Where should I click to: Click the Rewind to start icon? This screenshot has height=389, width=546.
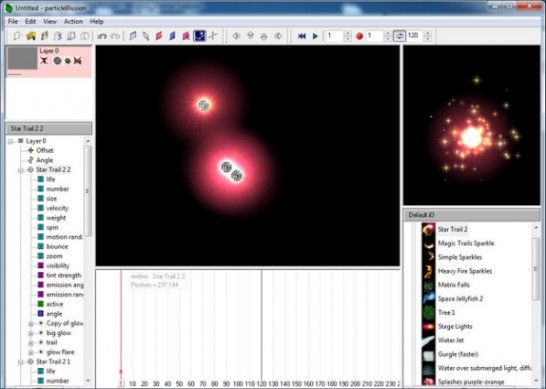click(x=302, y=36)
